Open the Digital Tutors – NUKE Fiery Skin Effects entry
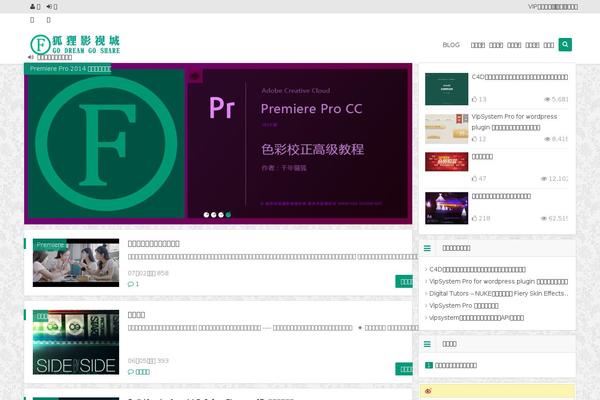 pos(498,294)
